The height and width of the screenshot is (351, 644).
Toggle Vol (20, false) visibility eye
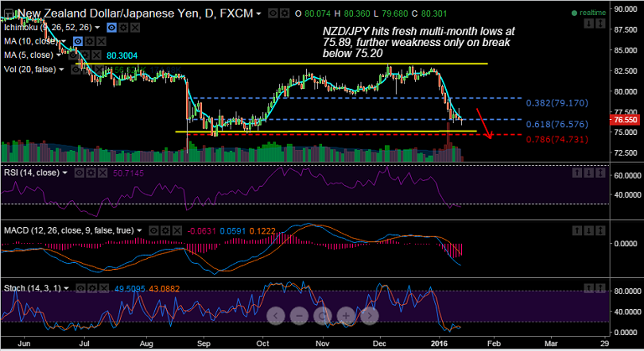tap(75, 70)
